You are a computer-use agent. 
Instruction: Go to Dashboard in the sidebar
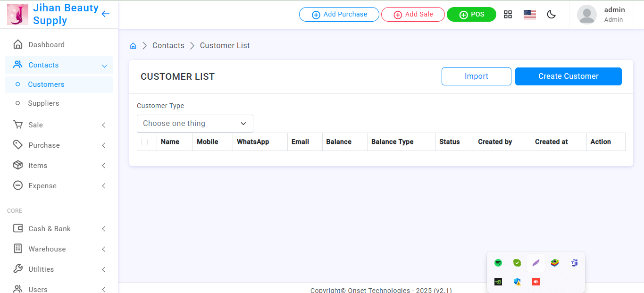[46, 45]
